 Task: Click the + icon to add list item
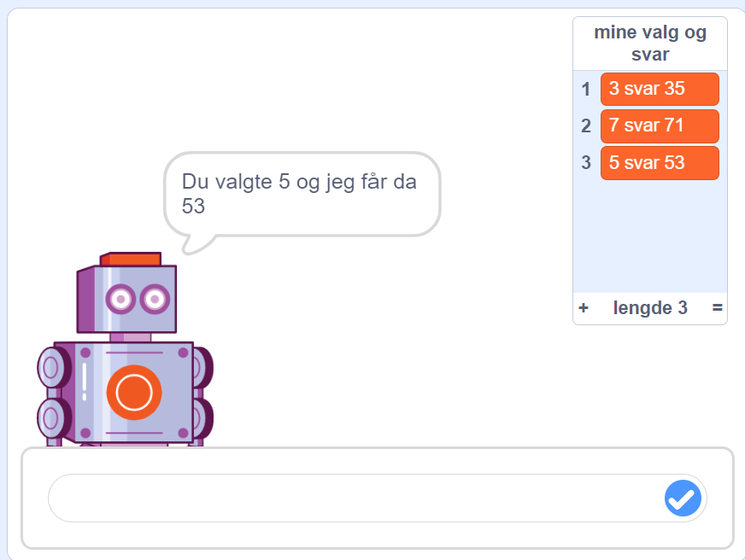584,308
